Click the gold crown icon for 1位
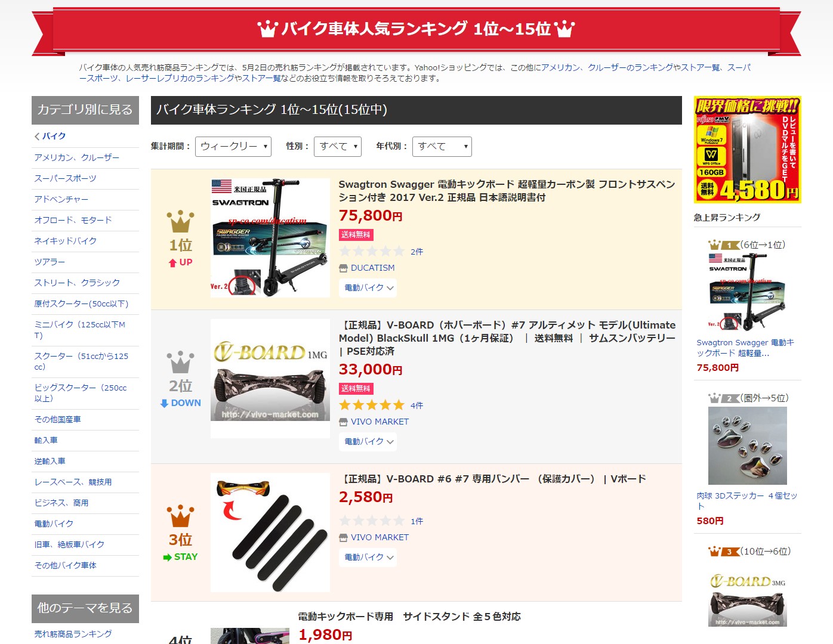The height and width of the screenshot is (644, 833). click(180, 221)
